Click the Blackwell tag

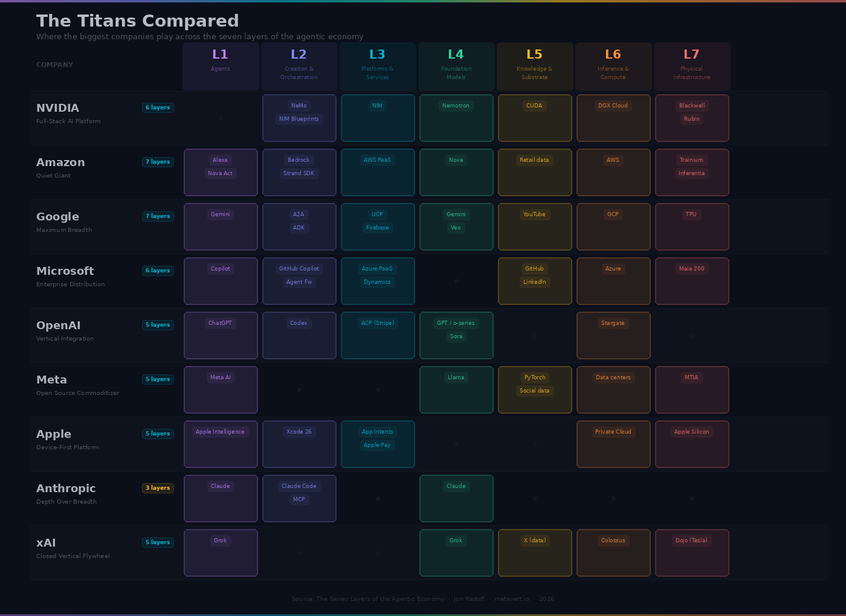pyautogui.click(x=692, y=106)
